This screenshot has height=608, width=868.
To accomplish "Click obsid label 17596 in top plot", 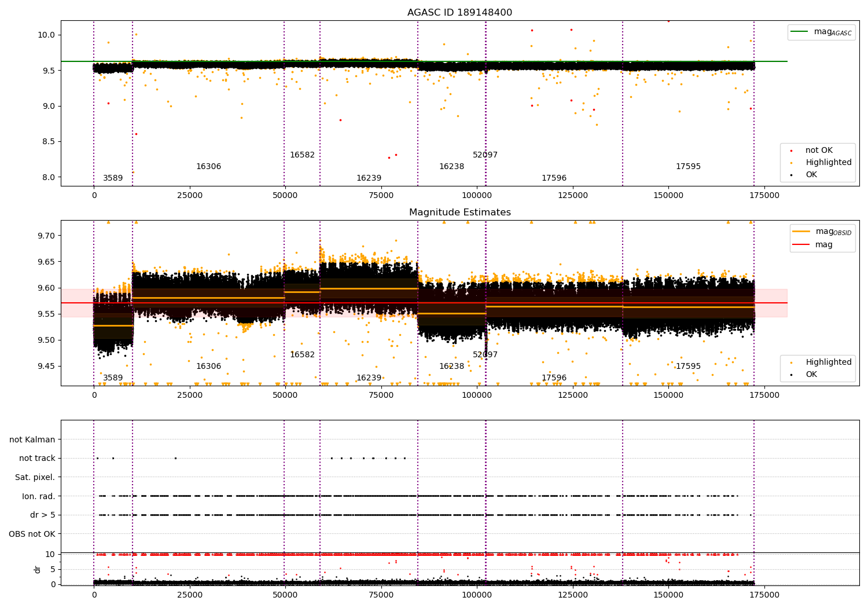I will (x=554, y=178).
